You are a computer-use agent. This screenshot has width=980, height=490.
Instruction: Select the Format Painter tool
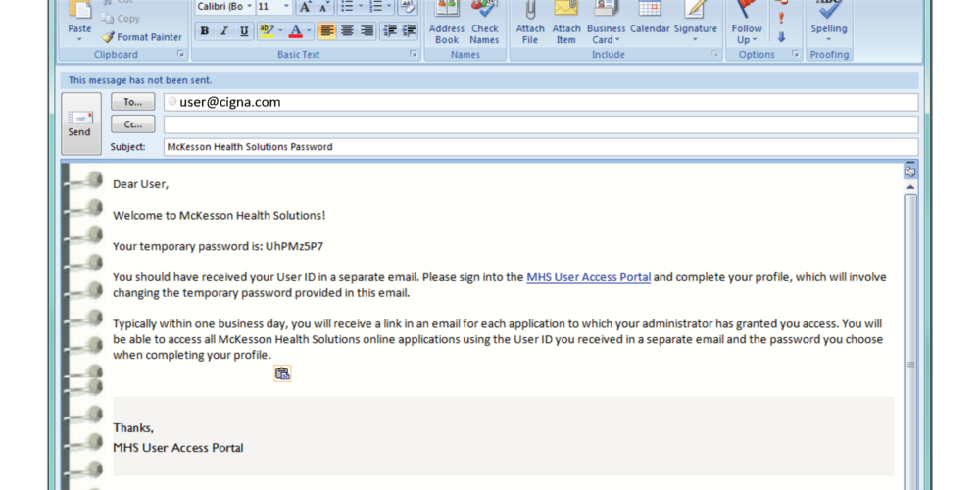[x=142, y=37]
